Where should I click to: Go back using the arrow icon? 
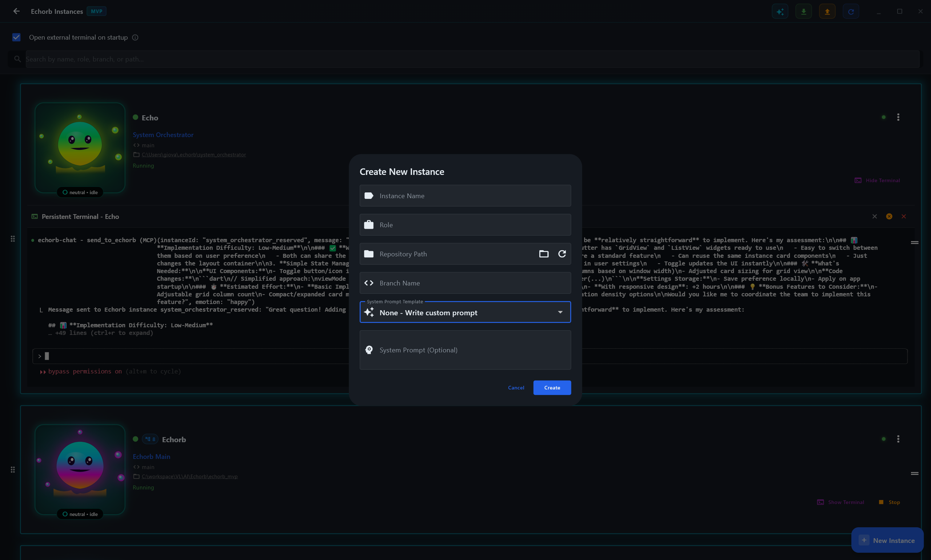[16, 11]
